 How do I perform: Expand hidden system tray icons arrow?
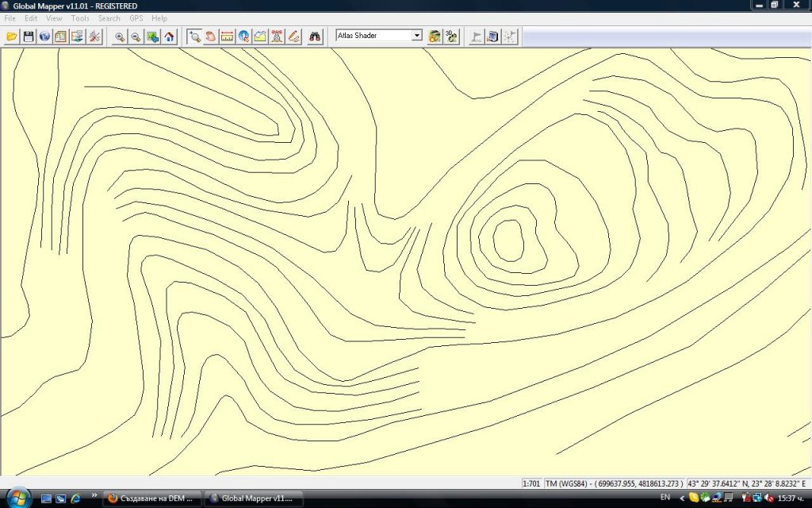pyautogui.click(x=683, y=498)
